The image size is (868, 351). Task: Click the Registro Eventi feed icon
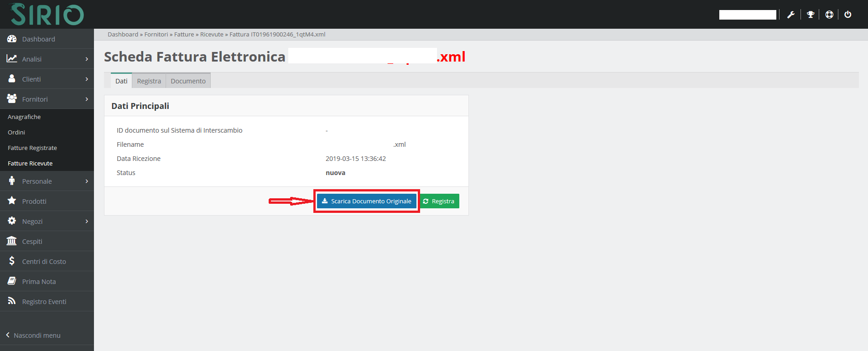(x=12, y=301)
